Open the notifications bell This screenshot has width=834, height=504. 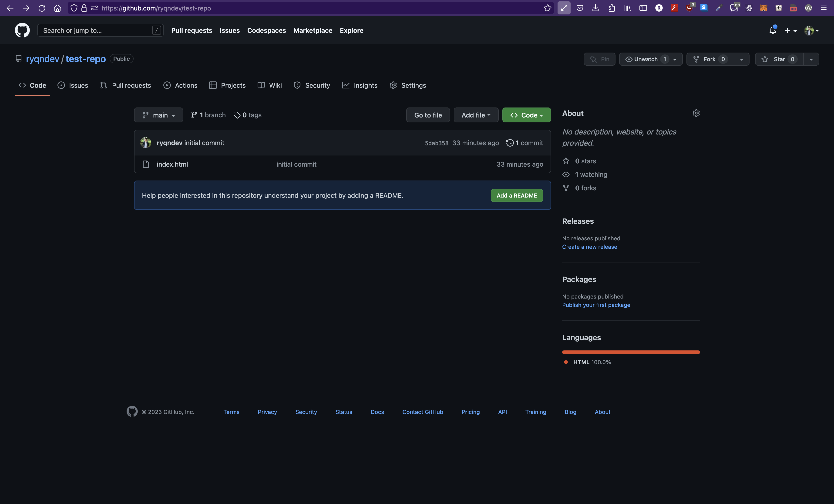[x=772, y=30]
